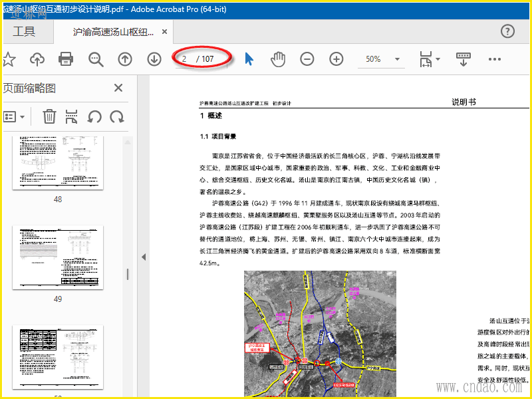532x399 pixels.
Task: Delete selected page with trash icon
Action: coord(49,117)
